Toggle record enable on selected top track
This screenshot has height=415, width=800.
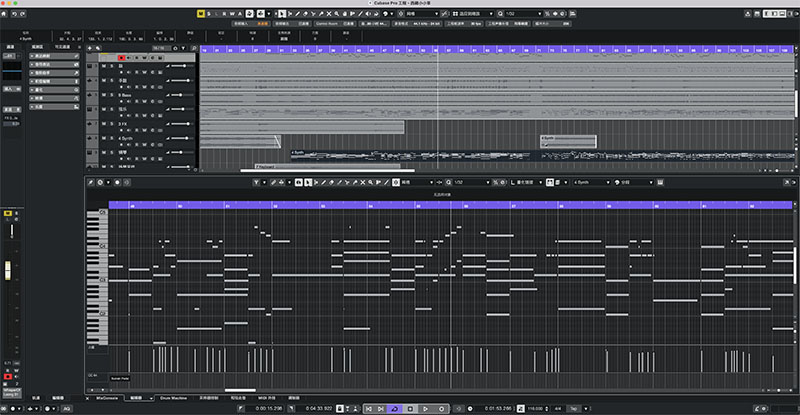point(121,58)
